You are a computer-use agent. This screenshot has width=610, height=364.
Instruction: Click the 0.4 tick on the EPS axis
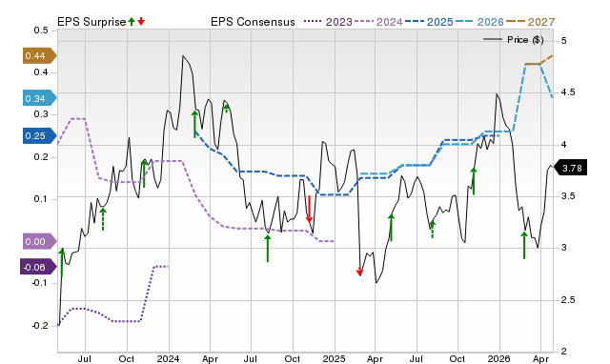(41, 72)
